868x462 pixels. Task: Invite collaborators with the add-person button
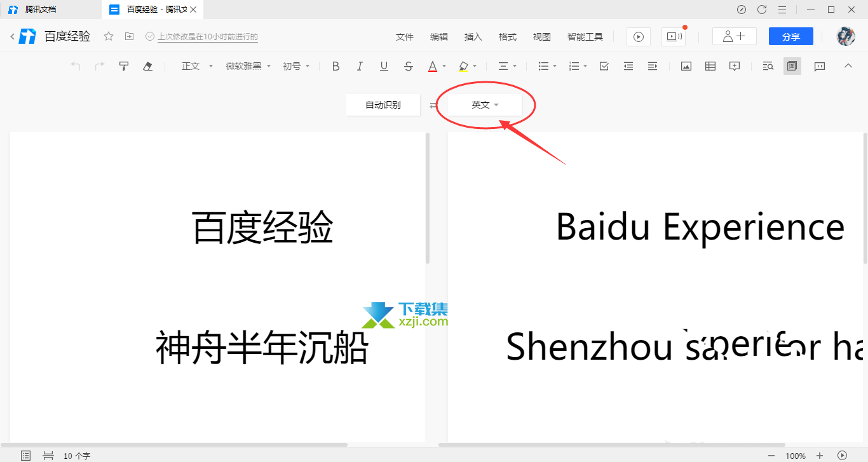pyautogui.click(x=735, y=36)
